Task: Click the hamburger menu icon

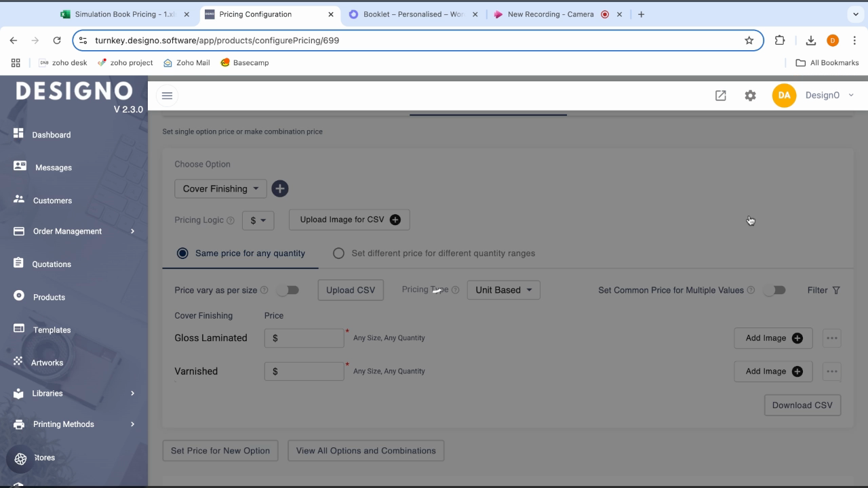Action: pyautogui.click(x=167, y=96)
